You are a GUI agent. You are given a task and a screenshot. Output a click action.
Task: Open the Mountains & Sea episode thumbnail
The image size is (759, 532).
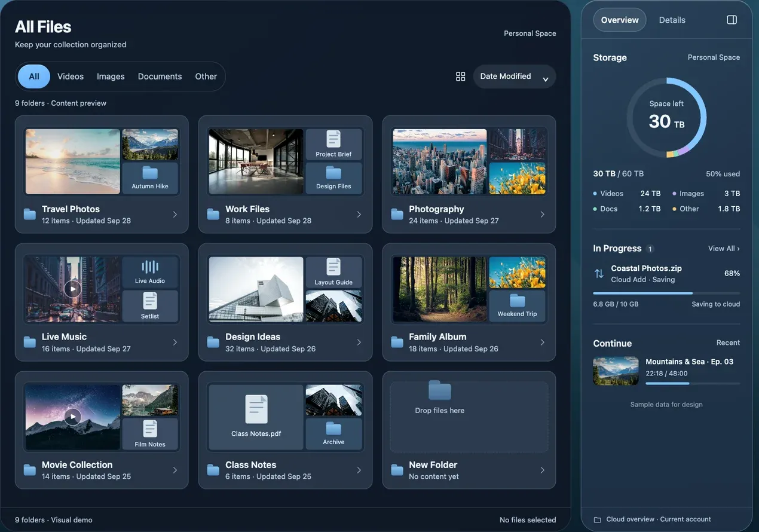click(616, 371)
